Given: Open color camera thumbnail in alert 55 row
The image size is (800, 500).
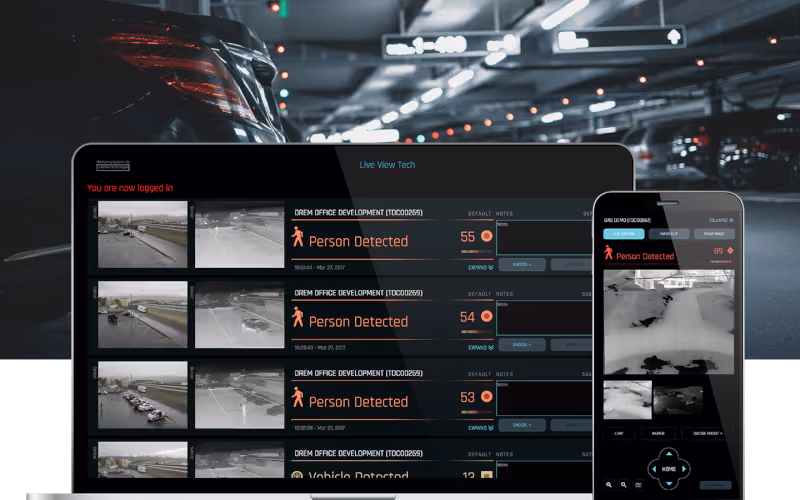Looking at the screenshot, I should coord(143,234).
